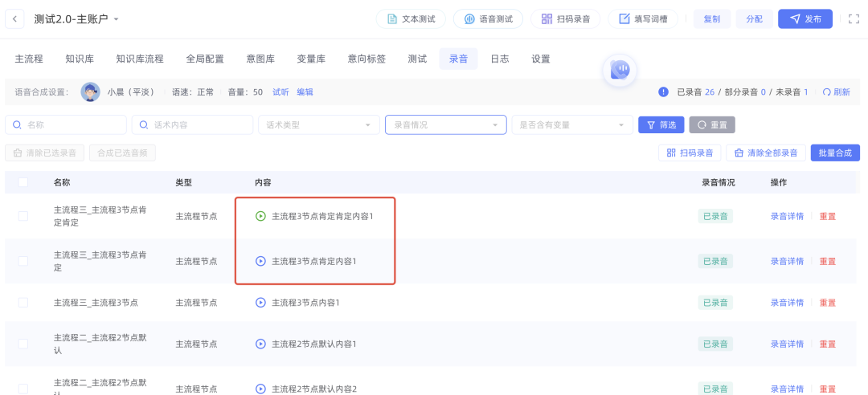
Task: Play recording for 主流程2节点默认内容1
Action: tap(260, 344)
